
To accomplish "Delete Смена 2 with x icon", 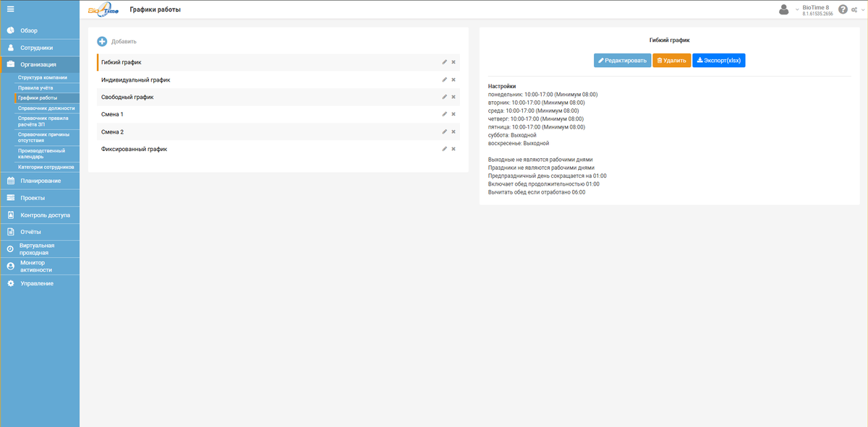I will click(x=454, y=131).
